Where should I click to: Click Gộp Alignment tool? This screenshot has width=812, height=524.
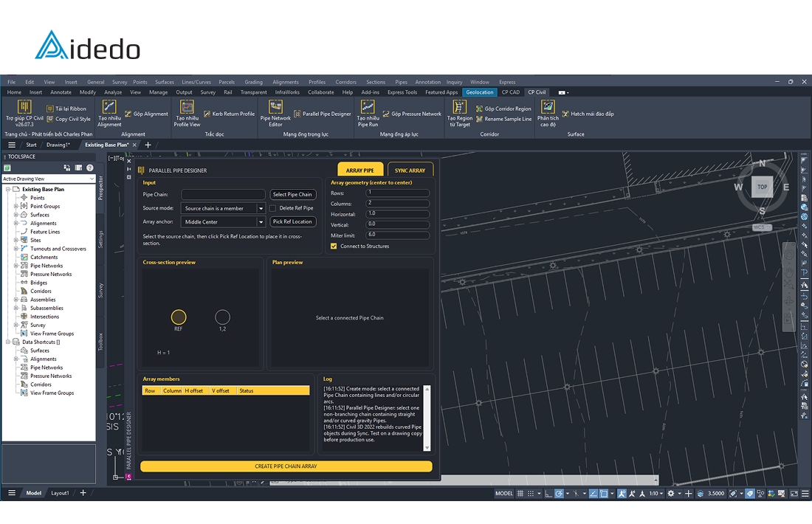click(x=146, y=114)
